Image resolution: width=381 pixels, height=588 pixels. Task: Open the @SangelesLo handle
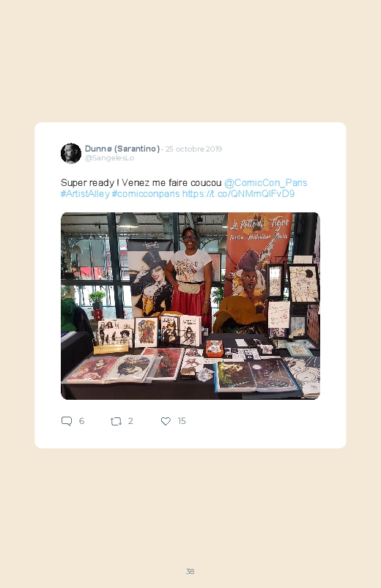(110, 158)
